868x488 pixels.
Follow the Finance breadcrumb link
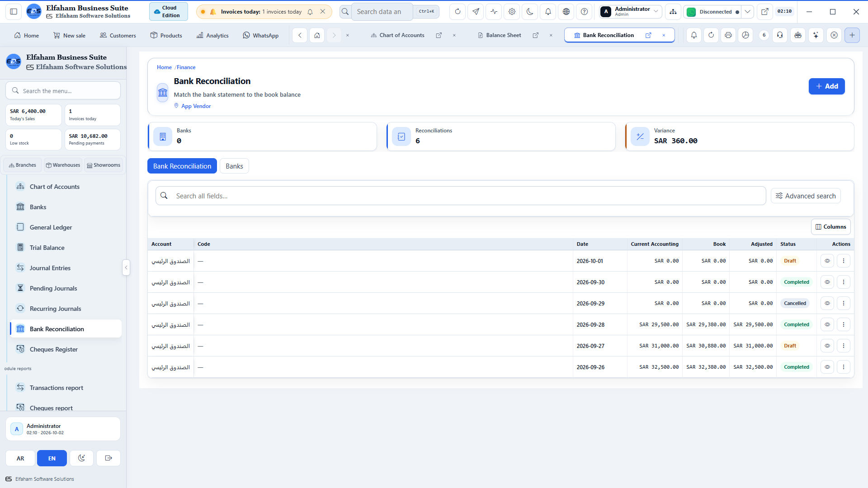[186, 67]
